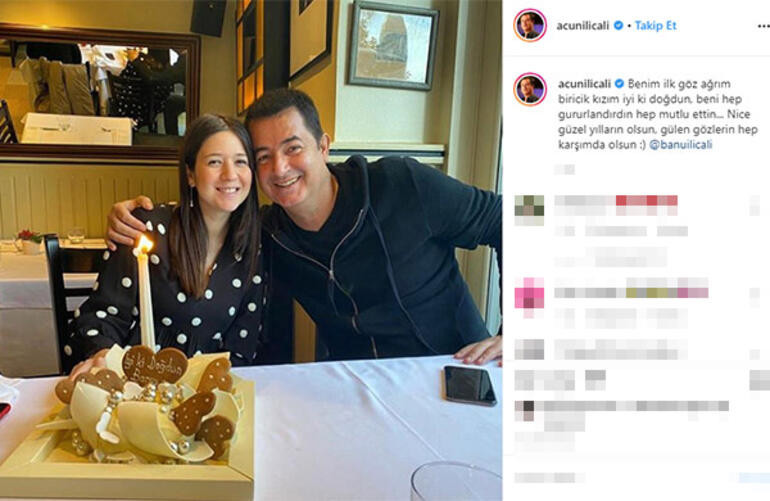Click the acunilicali avatar beside the caption
This screenshot has height=501, width=770.
530,89
